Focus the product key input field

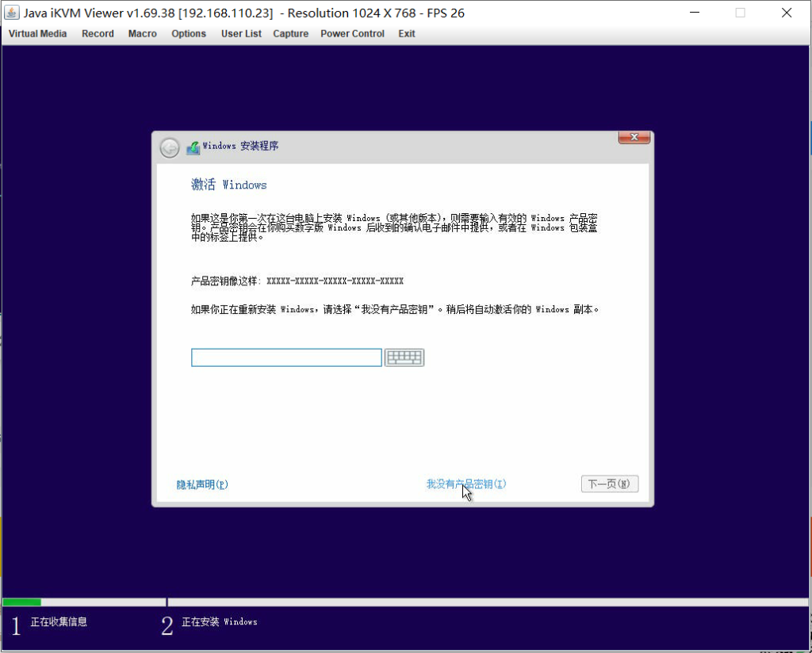tap(286, 358)
